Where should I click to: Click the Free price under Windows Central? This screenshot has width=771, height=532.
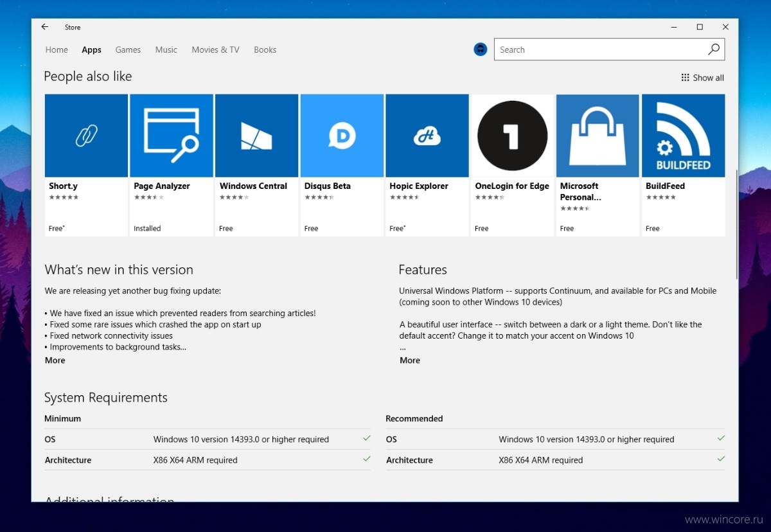click(x=226, y=228)
